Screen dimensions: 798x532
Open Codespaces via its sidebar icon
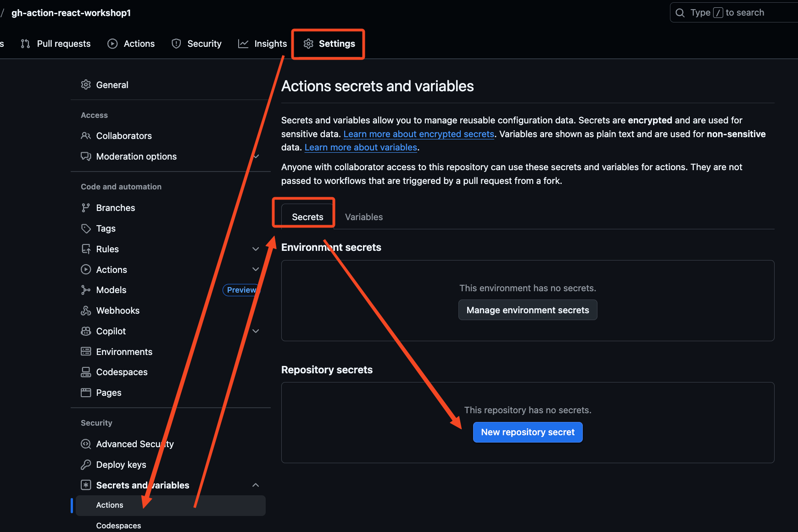pyautogui.click(x=86, y=372)
